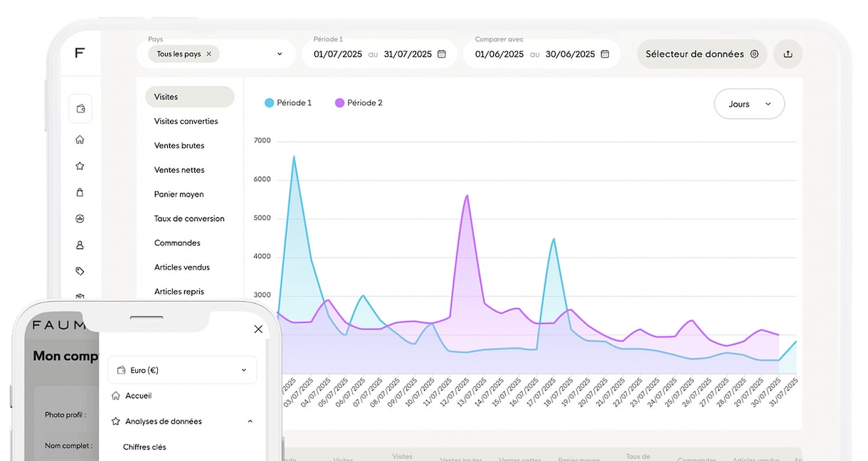Open the Sélecteur de données button

pyautogui.click(x=702, y=54)
